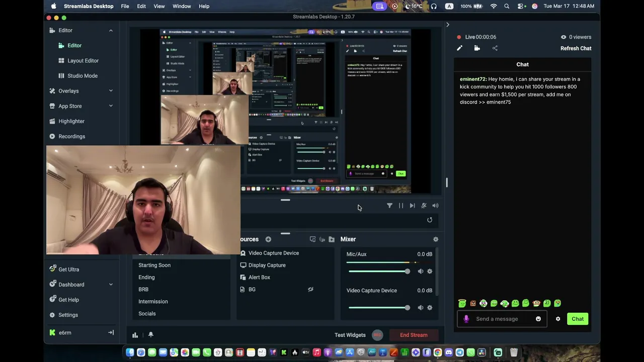The image size is (644, 362).
Task: Open the emoji picker smiley icon
Action: [x=538, y=319]
